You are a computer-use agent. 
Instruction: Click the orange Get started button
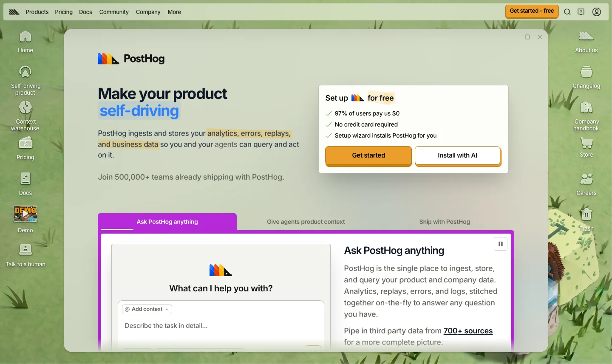tap(368, 155)
